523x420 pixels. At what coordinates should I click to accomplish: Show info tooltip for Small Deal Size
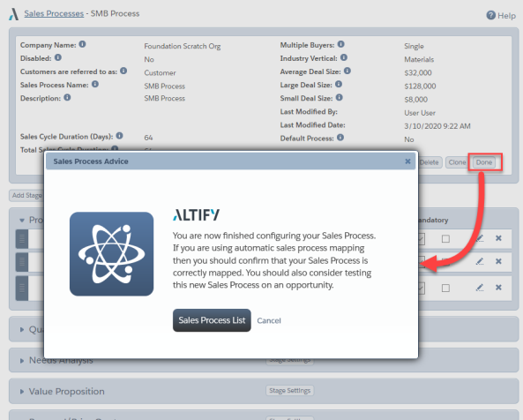340,97
